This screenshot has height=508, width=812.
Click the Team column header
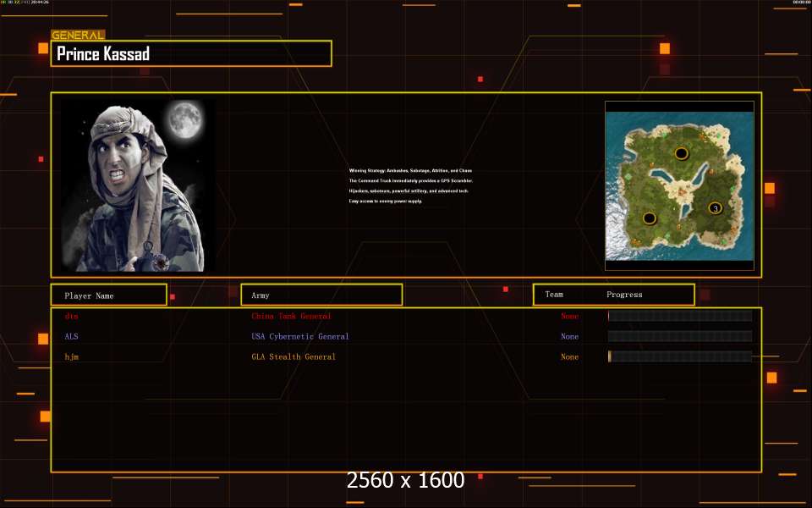coord(553,295)
